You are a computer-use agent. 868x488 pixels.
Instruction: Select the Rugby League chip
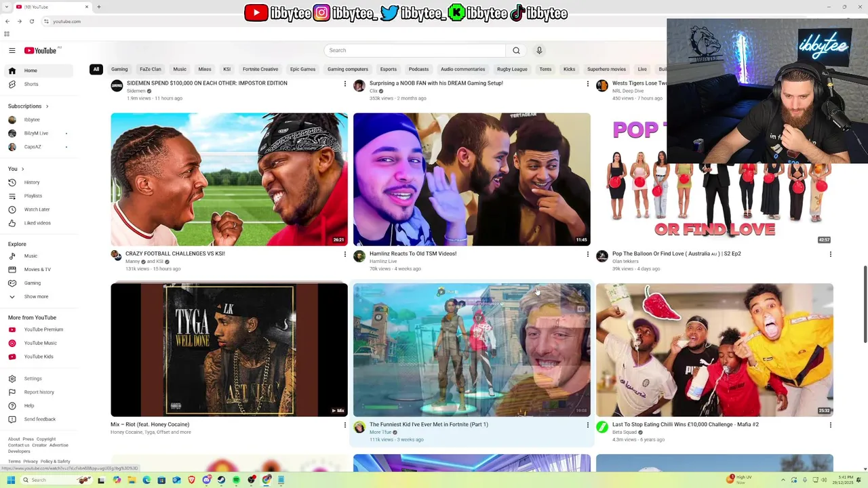click(512, 69)
